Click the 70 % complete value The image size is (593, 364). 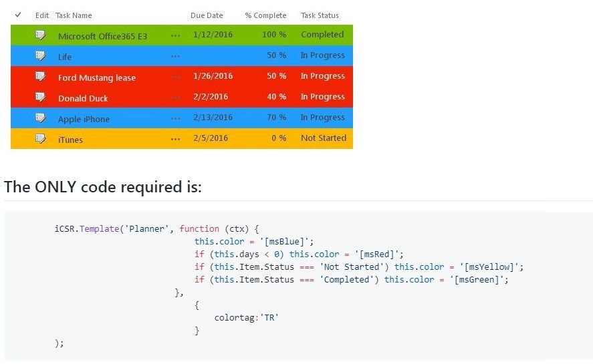point(277,118)
